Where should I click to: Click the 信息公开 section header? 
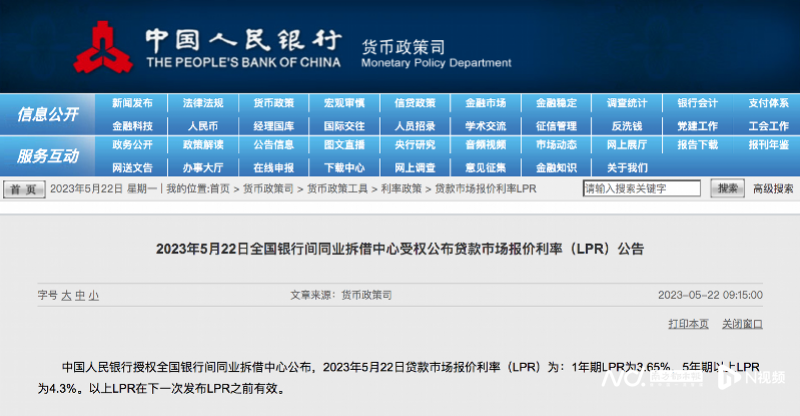pyautogui.click(x=47, y=114)
